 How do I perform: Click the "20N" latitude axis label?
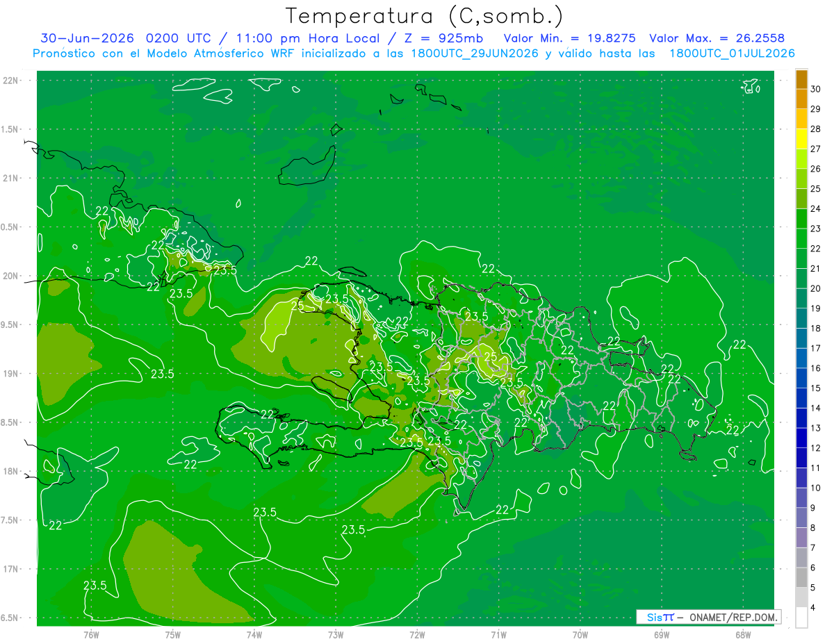pos(10,276)
